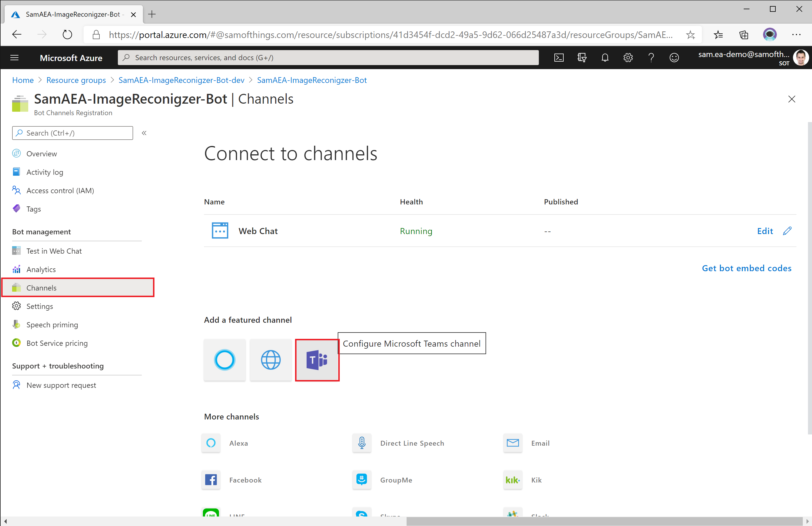812x526 pixels.
Task: Click the Web Chat channel name
Action: (258, 231)
